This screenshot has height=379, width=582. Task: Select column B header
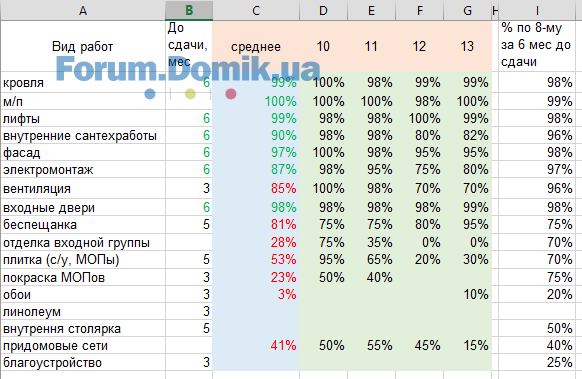189,10
